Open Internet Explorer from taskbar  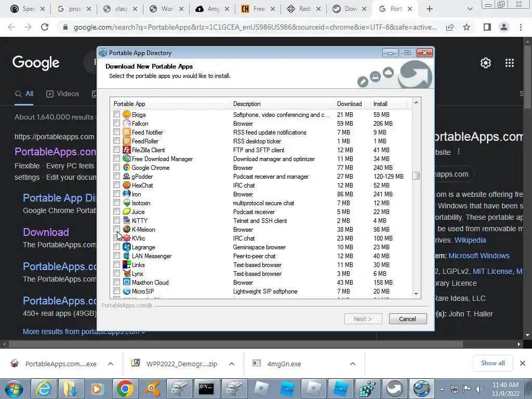click(44, 389)
